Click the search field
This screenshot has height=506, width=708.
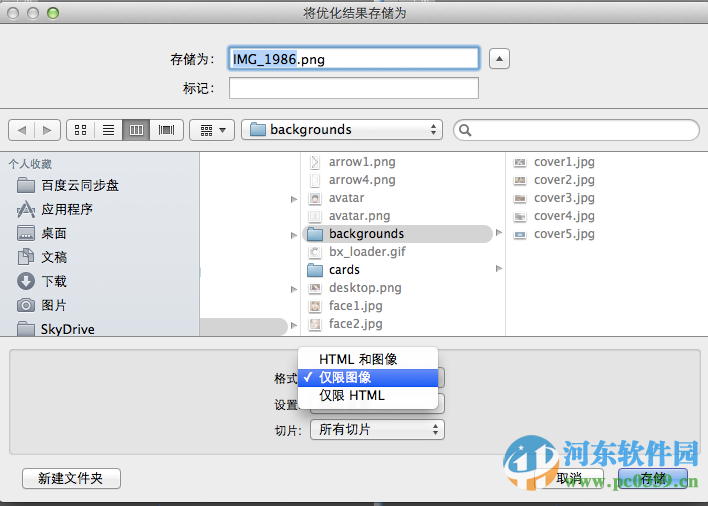[576, 130]
